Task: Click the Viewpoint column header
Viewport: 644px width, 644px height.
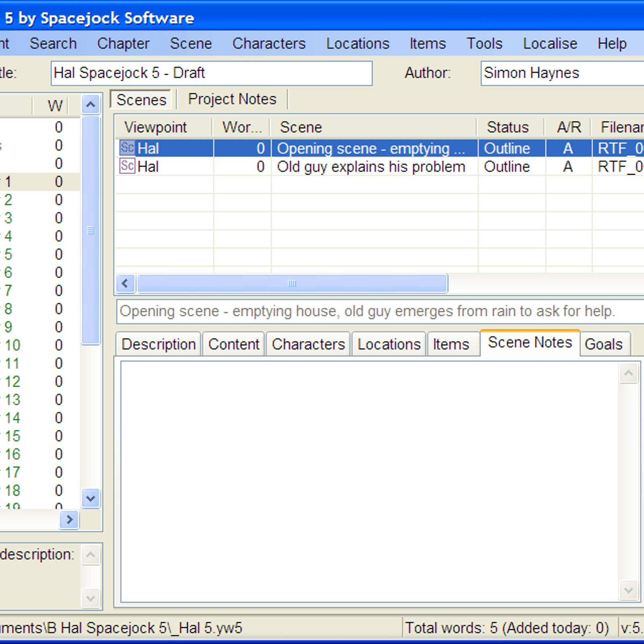Action: coord(164,127)
